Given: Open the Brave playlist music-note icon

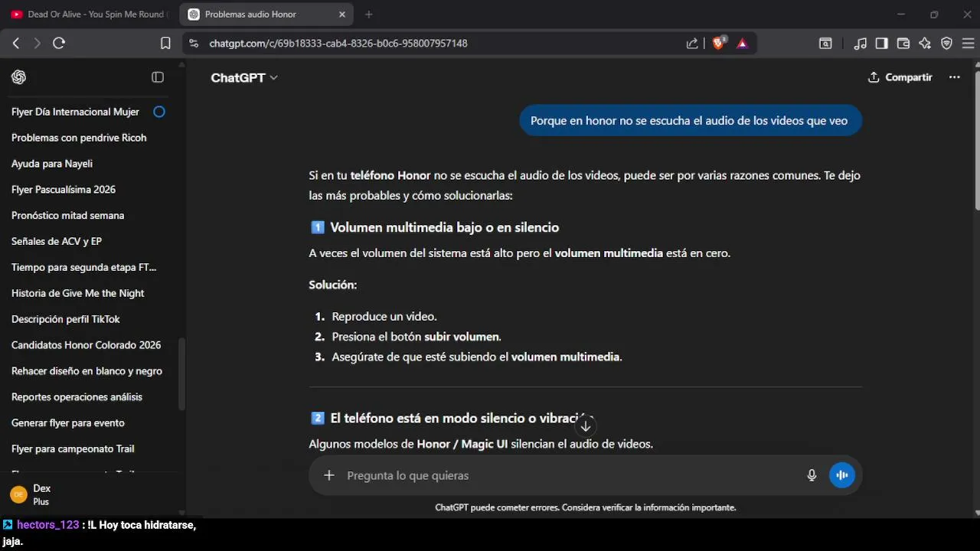Looking at the screenshot, I should click(861, 44).
